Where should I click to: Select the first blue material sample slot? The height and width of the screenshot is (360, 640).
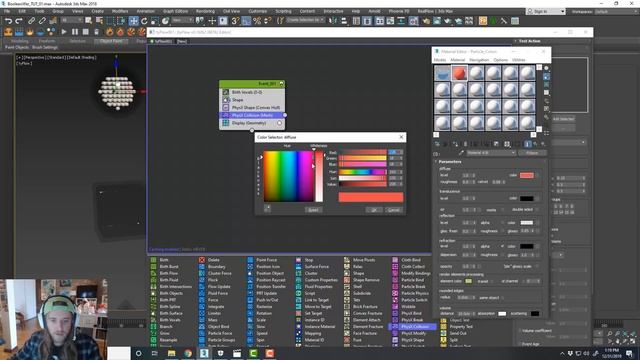click(x=442, y=73)
